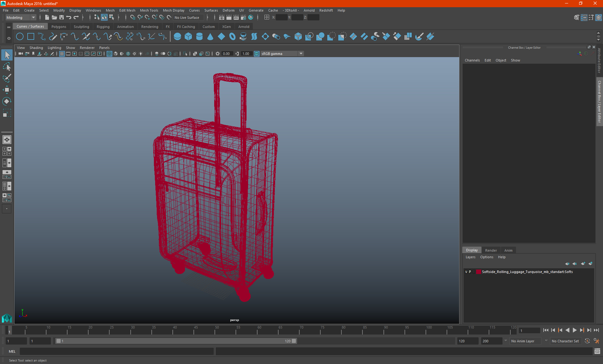The height and width of the screenshot is (364, 603).
Task: Expand the sRGB gamma color space dropdown
Action: click(x=301, y=54)
